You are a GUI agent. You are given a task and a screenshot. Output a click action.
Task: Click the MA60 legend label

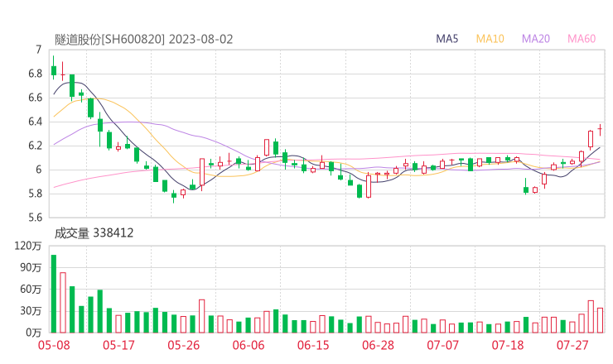tap(582, 39)
